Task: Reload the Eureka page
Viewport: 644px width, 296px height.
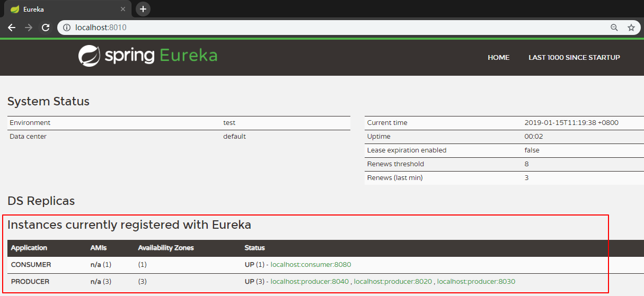Action: 46,28
